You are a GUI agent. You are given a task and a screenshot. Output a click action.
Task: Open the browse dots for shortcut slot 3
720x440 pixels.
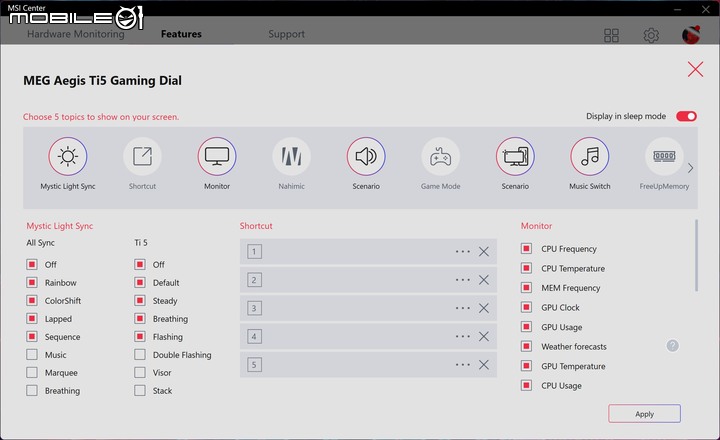pos(463,308)
